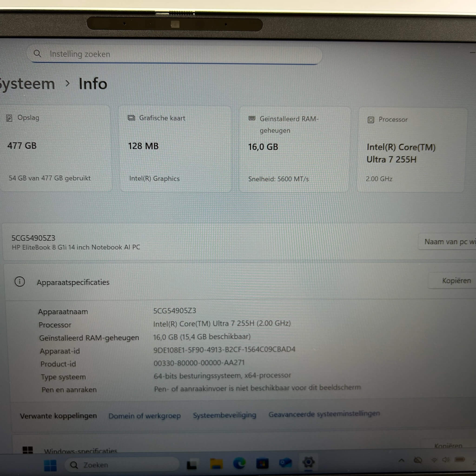Click the search magnifier in Instelling zoeken
The image size is (476, 476).
click(x=37, y=53)
